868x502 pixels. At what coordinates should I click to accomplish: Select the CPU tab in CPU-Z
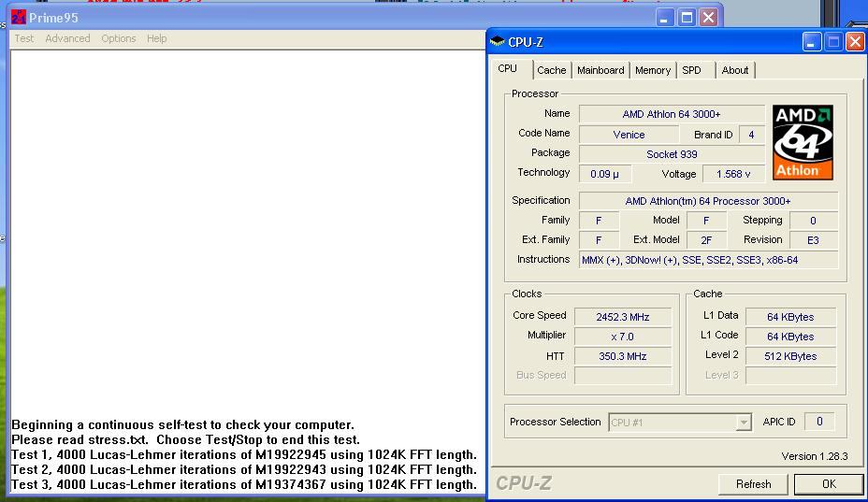pos(508,68)
